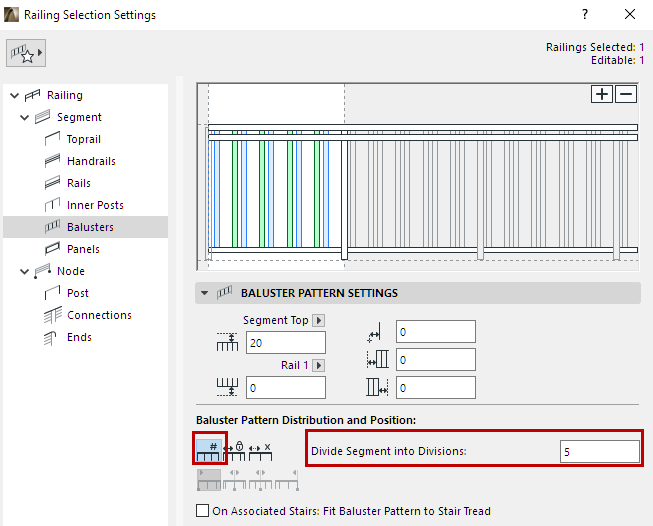Click the Connections tree icon
Viewport: 653px width, 526px height.
[x=52, y=315]
